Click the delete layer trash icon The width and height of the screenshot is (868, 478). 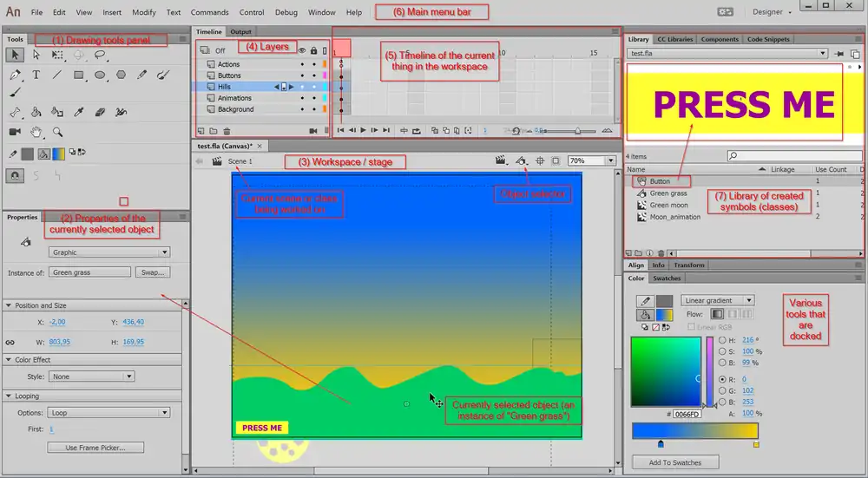tap(227, 130)
